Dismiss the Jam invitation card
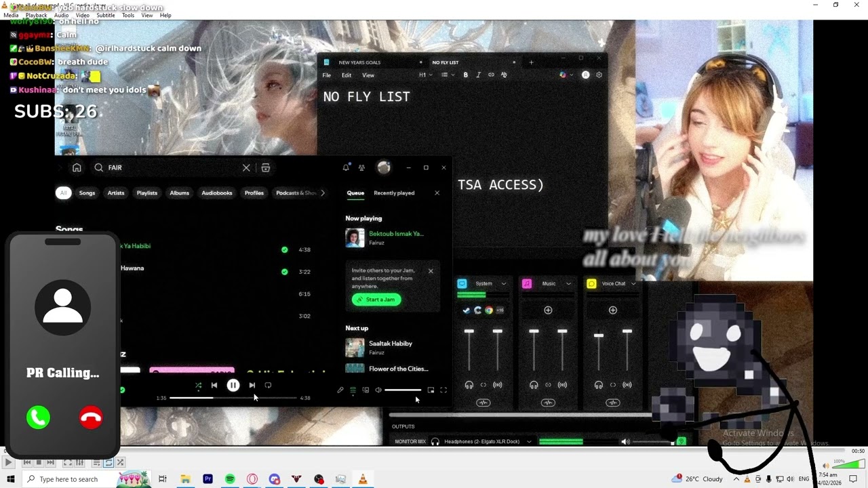 (431, 270)
